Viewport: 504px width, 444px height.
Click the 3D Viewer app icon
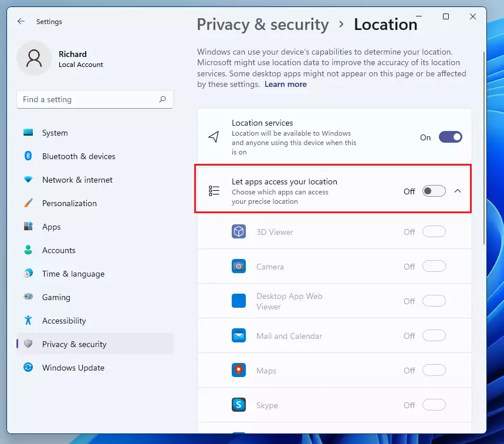[238, 231]
